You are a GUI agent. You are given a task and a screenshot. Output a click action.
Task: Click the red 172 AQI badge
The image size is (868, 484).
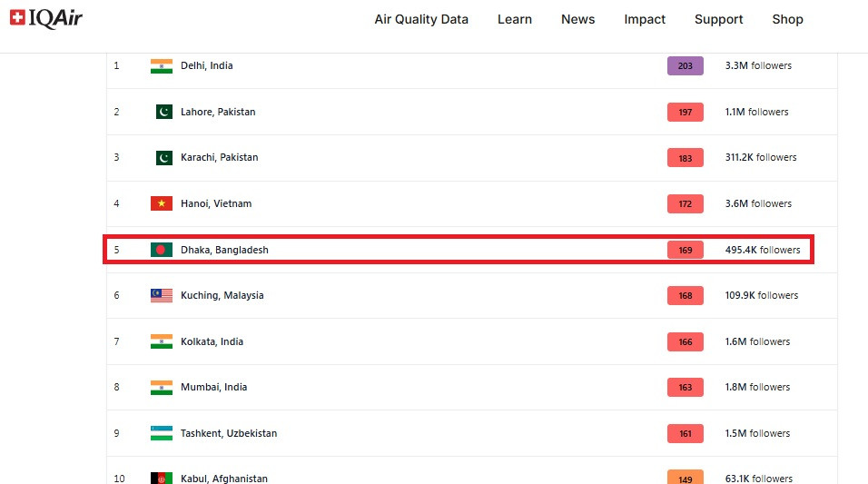coord(686,203)
